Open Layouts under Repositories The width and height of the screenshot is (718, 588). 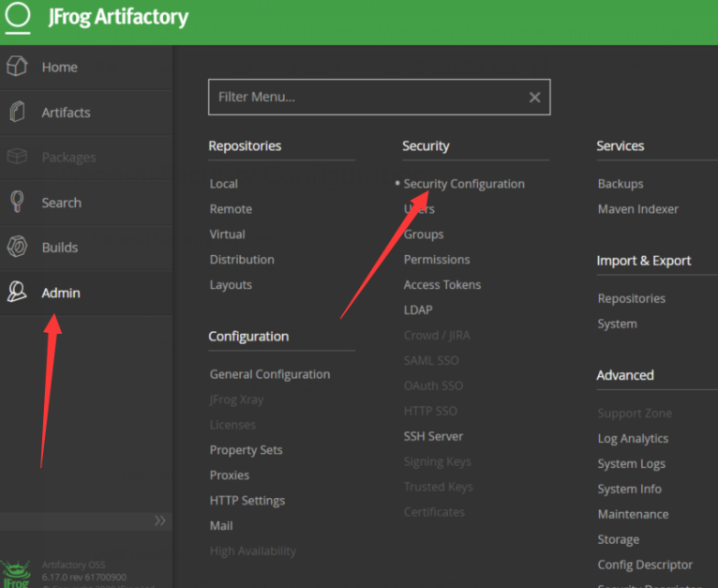(231, 285)
